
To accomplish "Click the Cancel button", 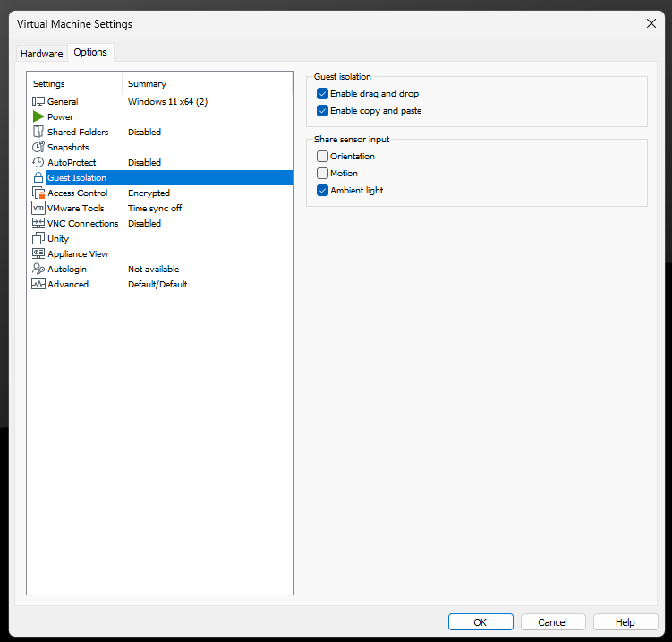I will (x=552, y=622).
